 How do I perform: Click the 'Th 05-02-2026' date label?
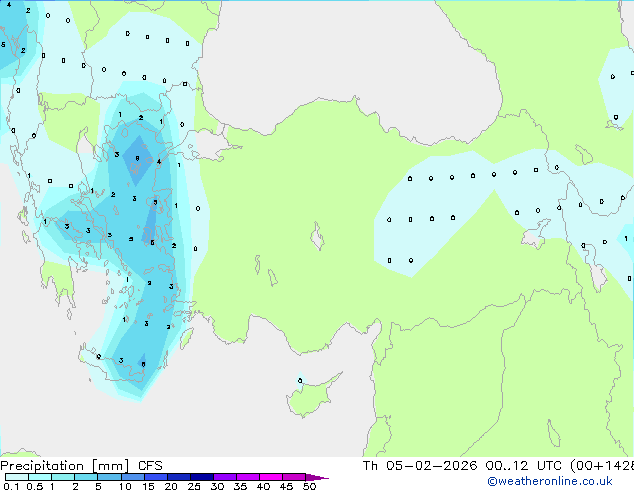pos(420,466)
